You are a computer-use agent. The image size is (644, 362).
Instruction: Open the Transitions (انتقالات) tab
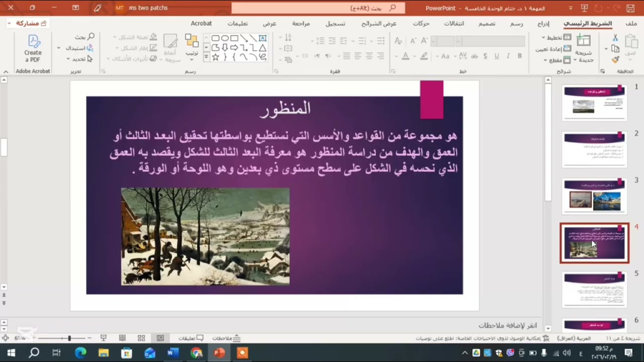point(454,24)
